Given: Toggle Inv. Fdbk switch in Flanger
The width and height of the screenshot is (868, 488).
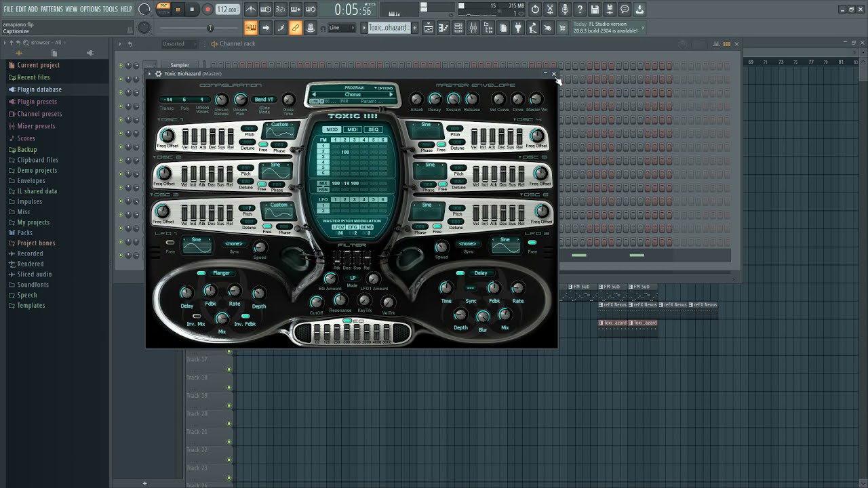Looking at the screenshot, I should pos(245,317).
